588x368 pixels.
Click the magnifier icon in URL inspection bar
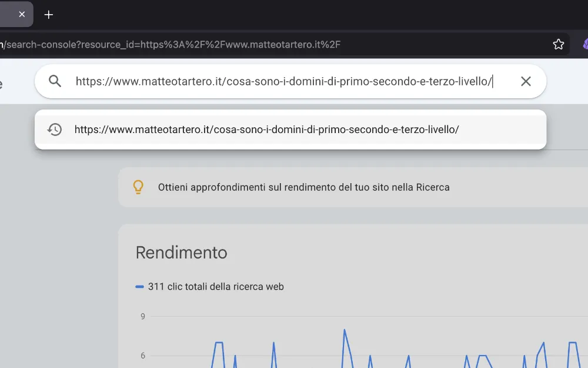point(55,81)
